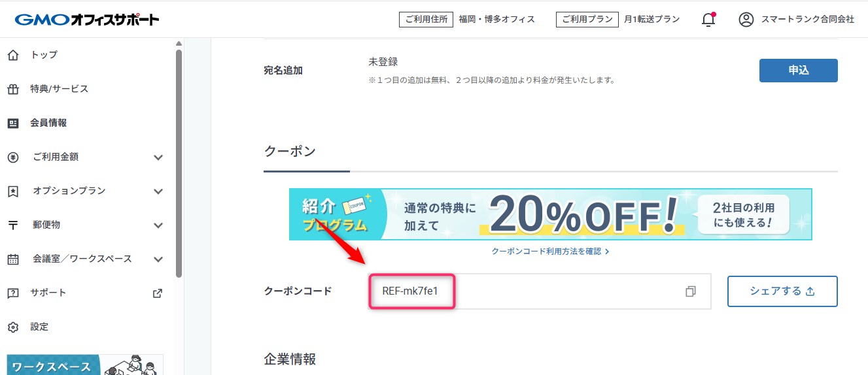Viewport: 868px width, 375px height.
Task: Expand the 会議室／ワークスペース chevron
Action: (158, 259)
